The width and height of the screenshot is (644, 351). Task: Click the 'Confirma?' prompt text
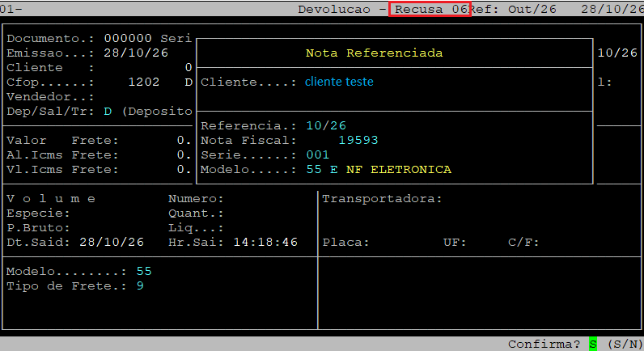(544, 344)
